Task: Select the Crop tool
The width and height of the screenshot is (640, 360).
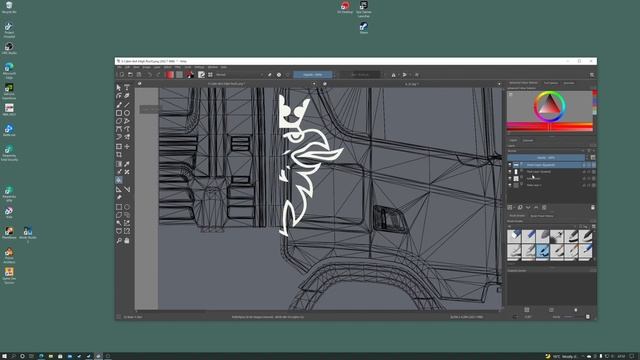Action: (x=119, y=155)
